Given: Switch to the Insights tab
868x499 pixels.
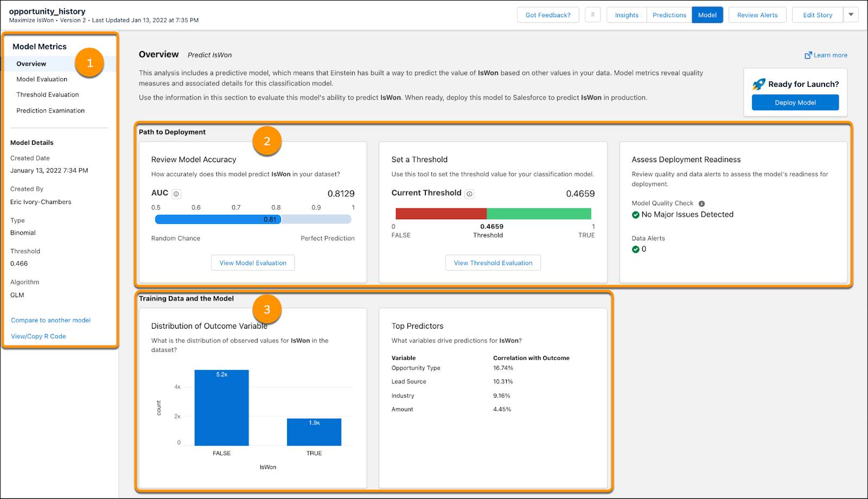Looking at the screenshot, I should 626,15.
